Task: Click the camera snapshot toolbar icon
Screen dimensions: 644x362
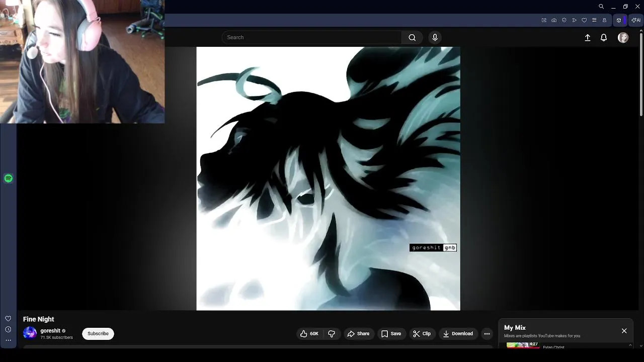Action: coord(554,20)
